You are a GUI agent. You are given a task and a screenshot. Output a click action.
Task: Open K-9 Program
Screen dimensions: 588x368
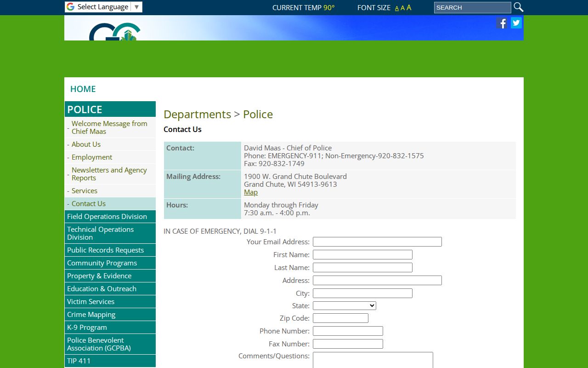pyautogui.click(x=110, y=328)
